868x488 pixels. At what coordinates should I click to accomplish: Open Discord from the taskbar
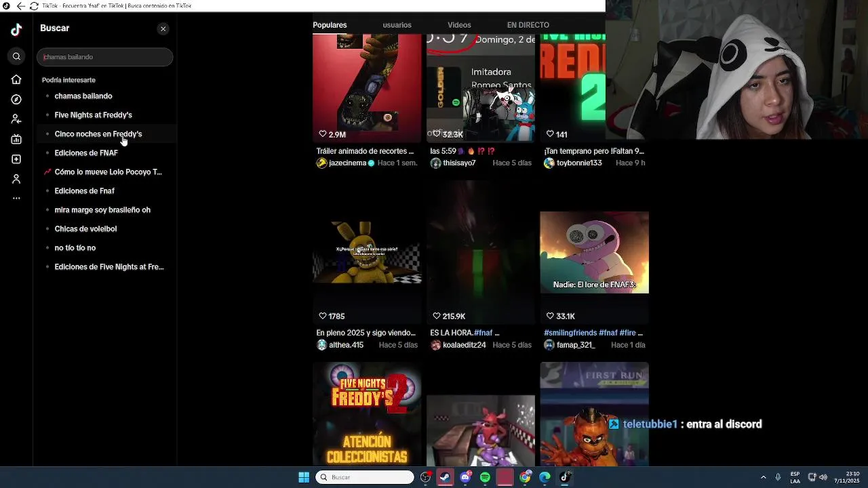[x=465, y=477]
